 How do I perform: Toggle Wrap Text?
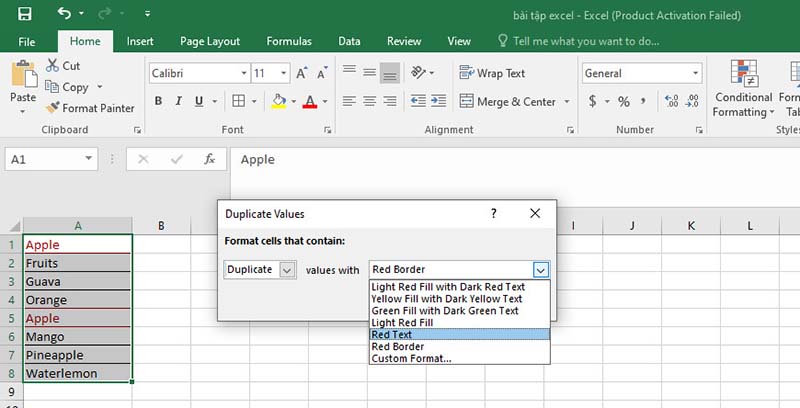[492, 73]
